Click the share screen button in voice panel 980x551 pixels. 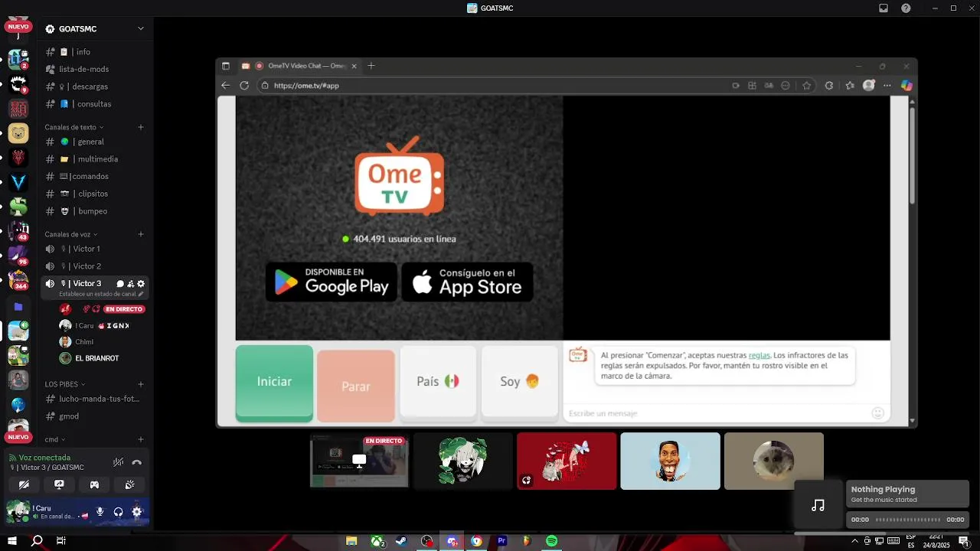click(x=59, y=484)
